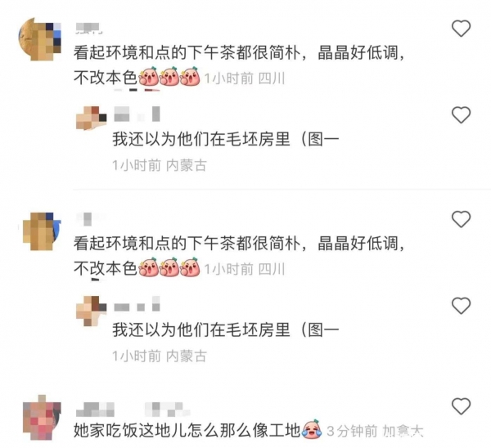
Task: Like the first 内蒙古 reply with heart
Action: click(461, 114)
